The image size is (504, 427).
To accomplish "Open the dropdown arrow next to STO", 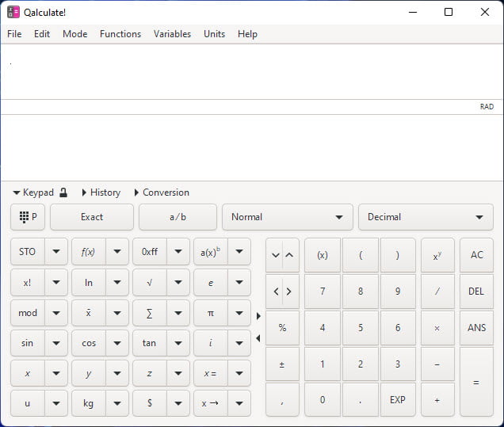I will (x=56, y=252).
